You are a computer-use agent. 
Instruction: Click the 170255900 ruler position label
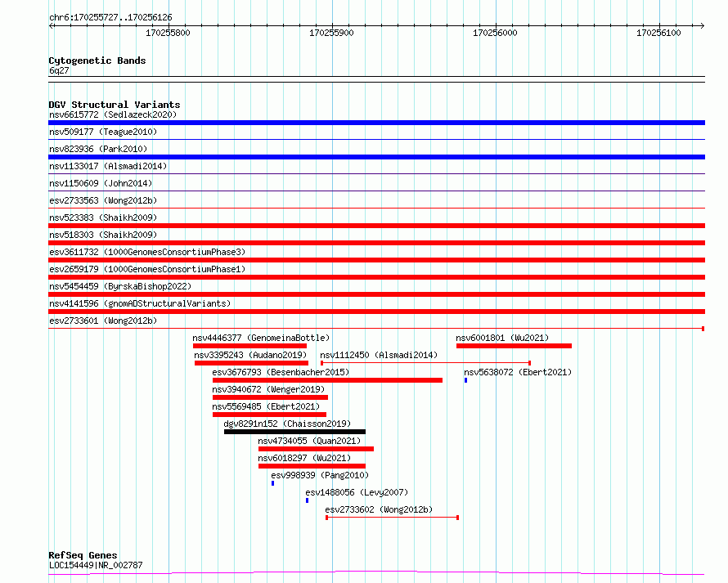[331, 33]
